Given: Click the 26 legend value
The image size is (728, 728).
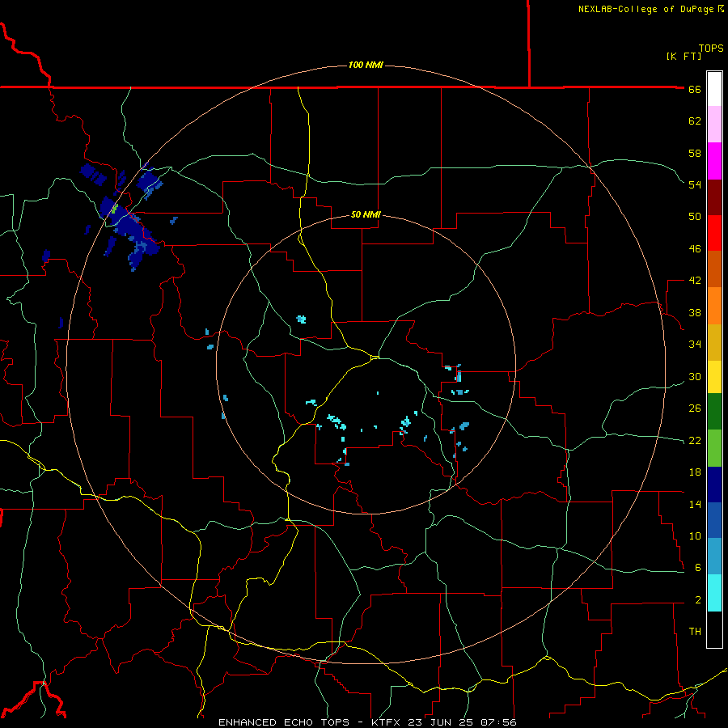Looking at the screenshot, I should pos(695,408).
